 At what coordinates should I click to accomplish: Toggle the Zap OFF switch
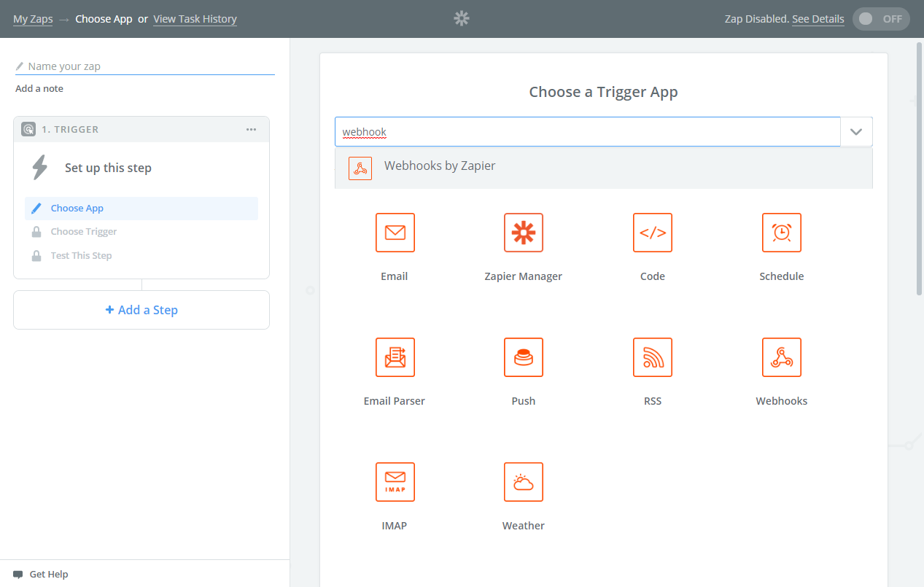pyautogui.click(x=881, y=19)
